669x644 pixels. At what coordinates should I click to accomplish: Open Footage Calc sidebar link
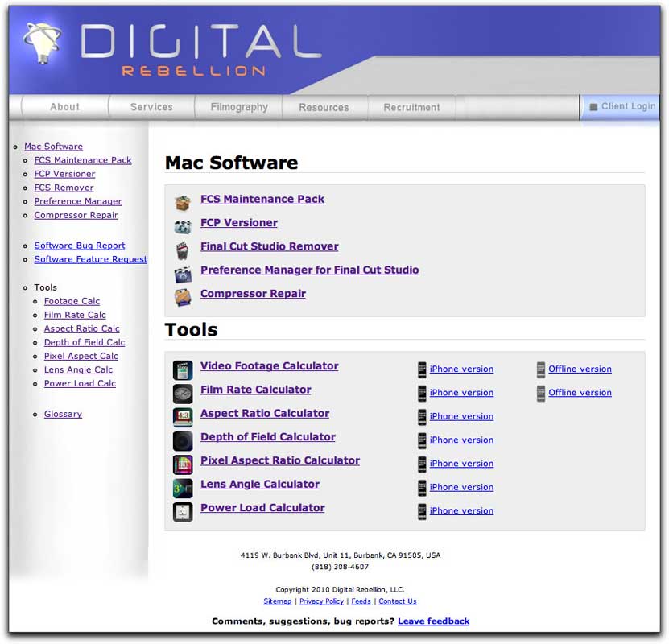point(72,301)
